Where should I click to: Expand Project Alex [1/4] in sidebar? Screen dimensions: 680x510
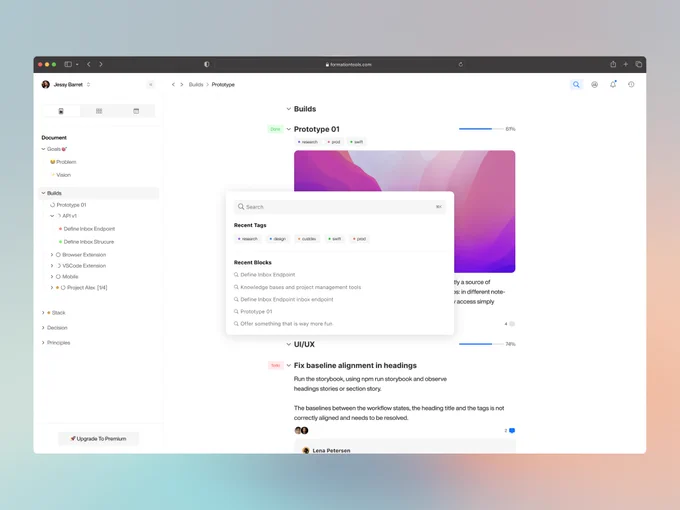(52, 288)
